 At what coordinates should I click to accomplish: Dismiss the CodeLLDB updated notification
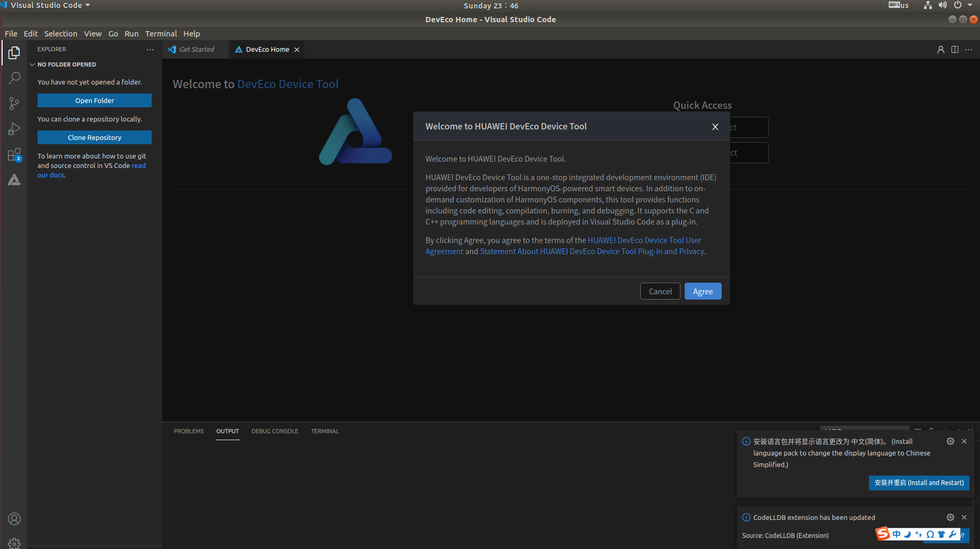click(x=964, y=517)
